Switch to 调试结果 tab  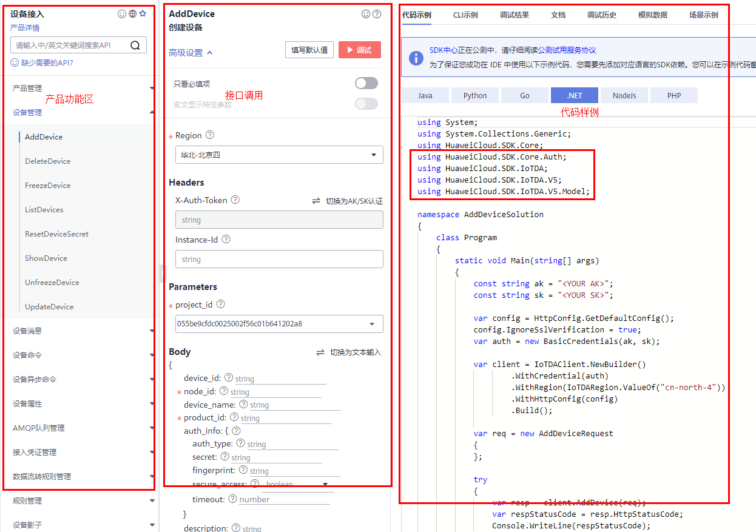pos(515,15)
